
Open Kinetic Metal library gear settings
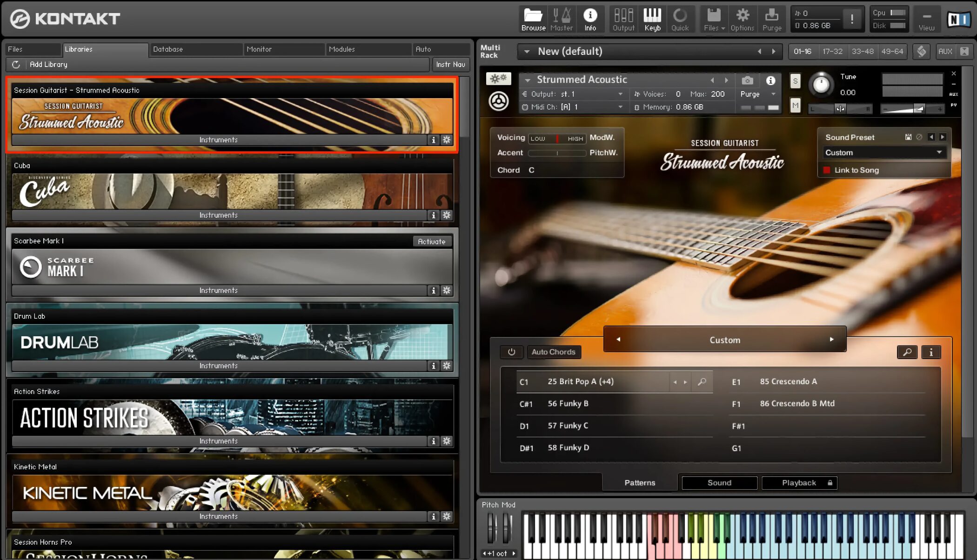447,516
